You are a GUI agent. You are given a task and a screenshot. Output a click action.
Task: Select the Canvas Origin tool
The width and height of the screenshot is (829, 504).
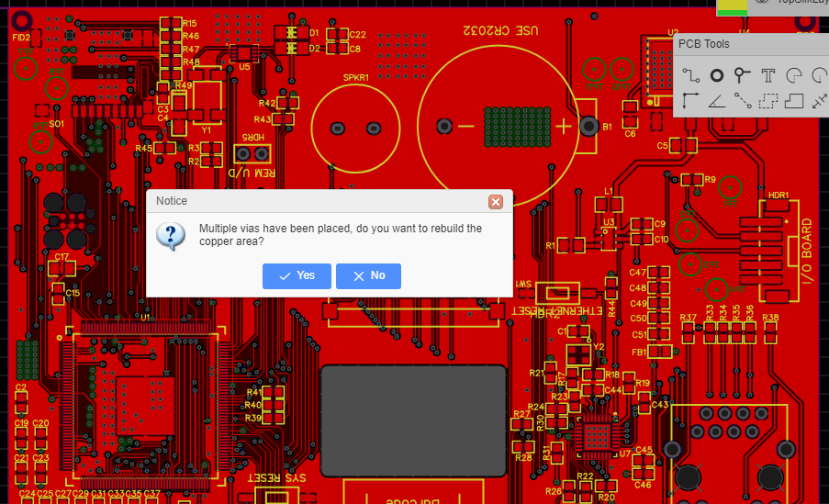690,100
